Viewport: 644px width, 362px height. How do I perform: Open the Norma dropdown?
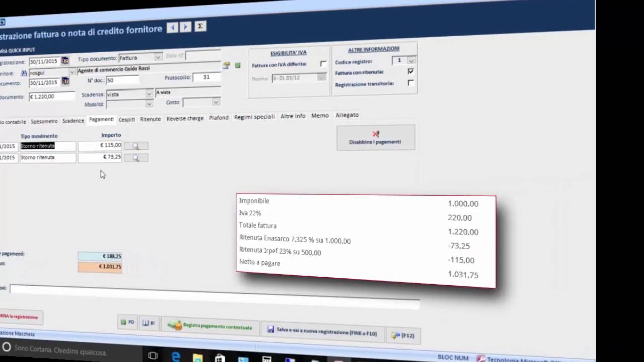(321, 78)
